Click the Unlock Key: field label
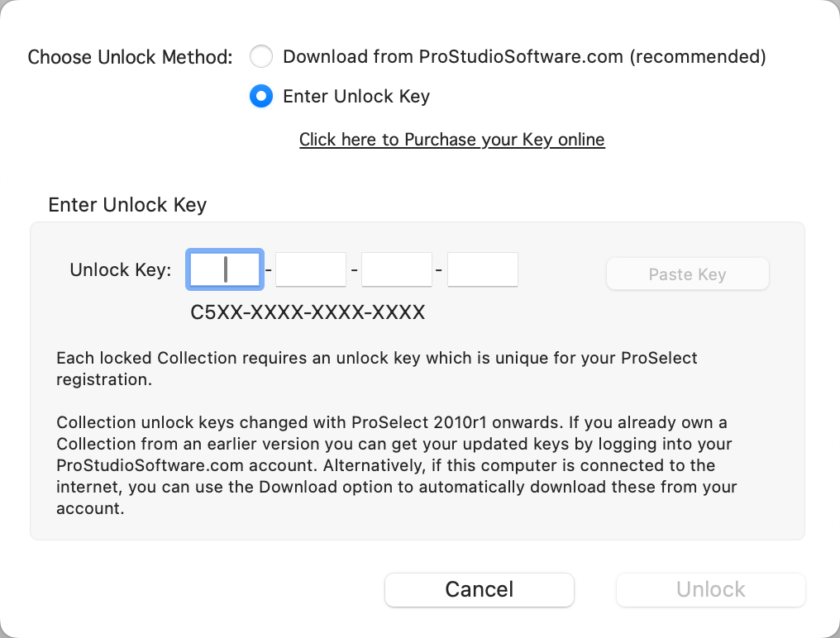Viewport: 840px width, 638px height. [x=121, y=270]
